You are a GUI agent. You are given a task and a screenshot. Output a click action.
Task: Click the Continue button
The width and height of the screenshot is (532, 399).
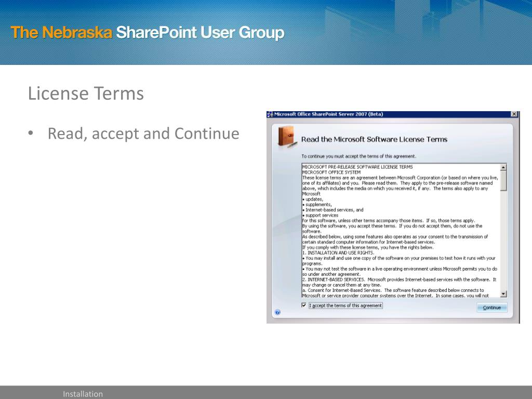(x=491, y=308)
